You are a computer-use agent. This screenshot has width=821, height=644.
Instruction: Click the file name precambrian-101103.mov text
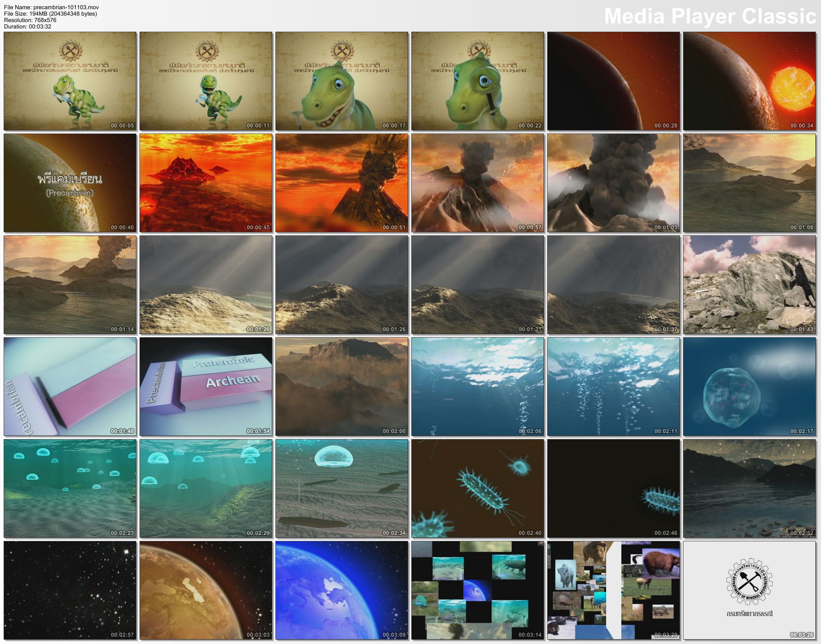pyautogui.click(x=51, y=7)
